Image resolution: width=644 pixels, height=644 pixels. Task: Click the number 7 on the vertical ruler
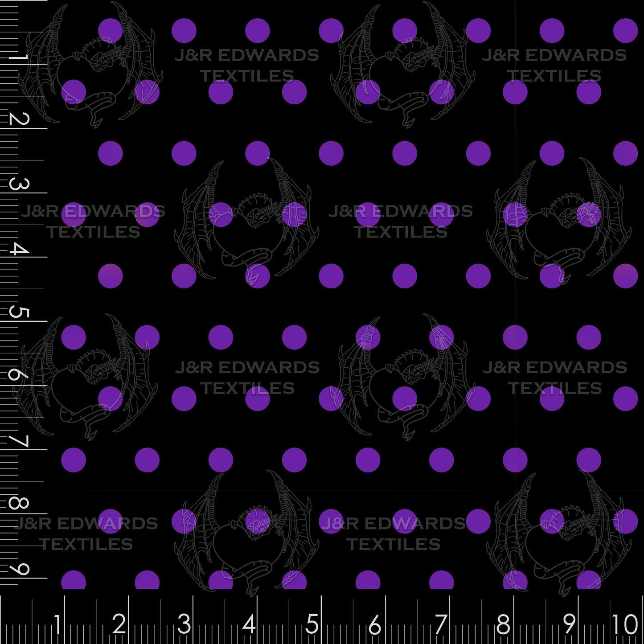pos(20,441)
